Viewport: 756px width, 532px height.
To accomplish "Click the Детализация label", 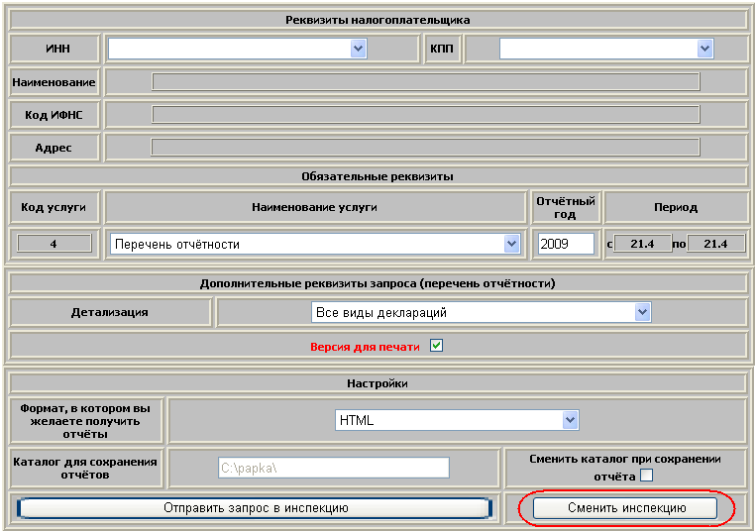I will [x=110, y=312].
